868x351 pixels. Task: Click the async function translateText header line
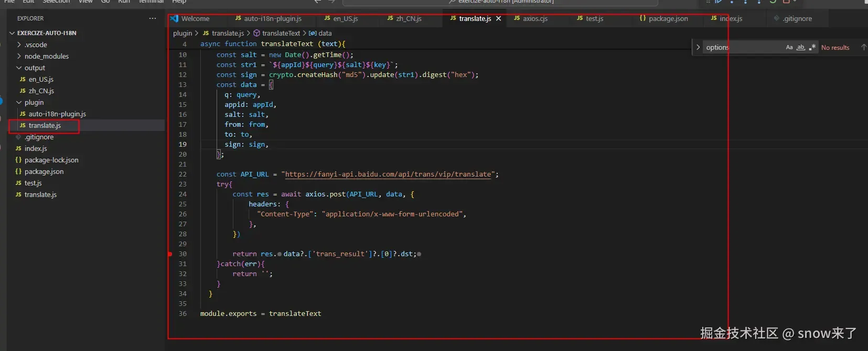point(273,44)
